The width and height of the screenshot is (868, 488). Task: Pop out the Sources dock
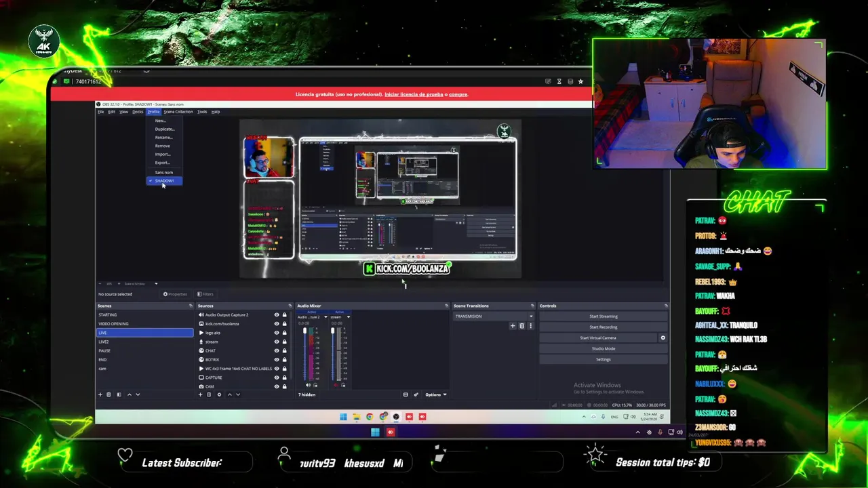290,306
